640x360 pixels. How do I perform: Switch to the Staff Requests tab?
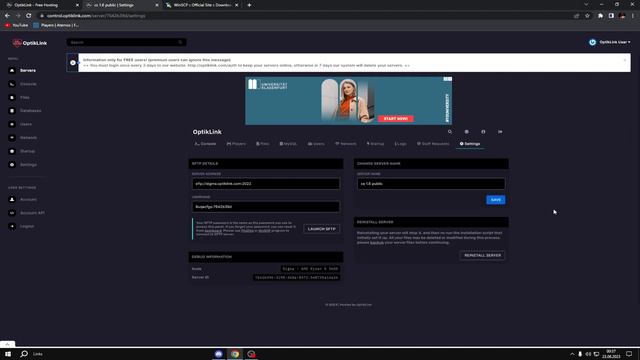[433, 144]
